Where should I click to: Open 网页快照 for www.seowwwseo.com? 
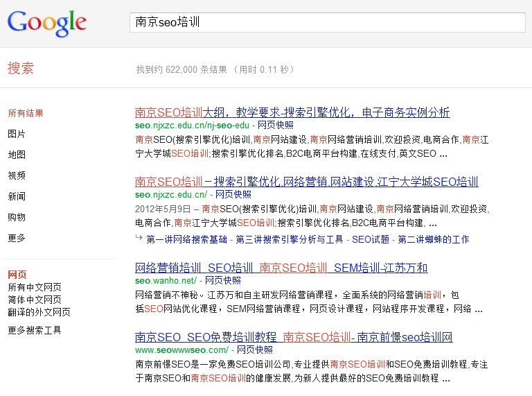[x=255, y=350]
